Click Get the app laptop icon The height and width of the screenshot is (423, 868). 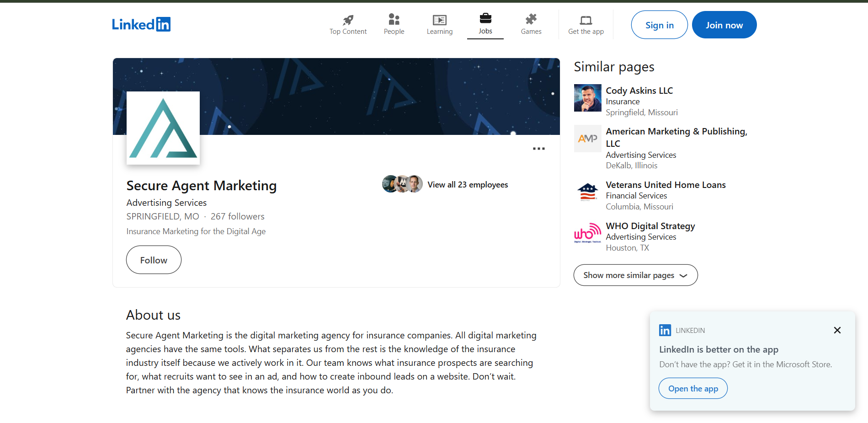tap(586, 20)
